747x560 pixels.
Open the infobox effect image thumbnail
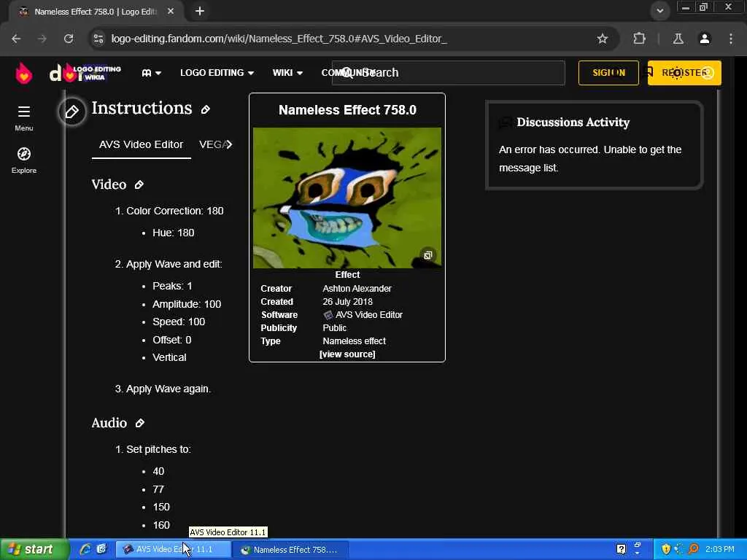click(347, 198)
